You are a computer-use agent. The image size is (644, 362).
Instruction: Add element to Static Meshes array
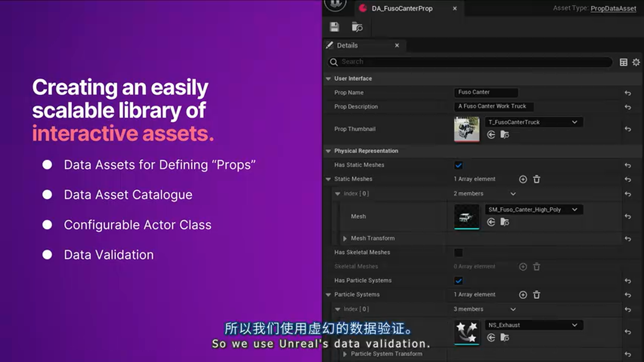coord(523,179)
